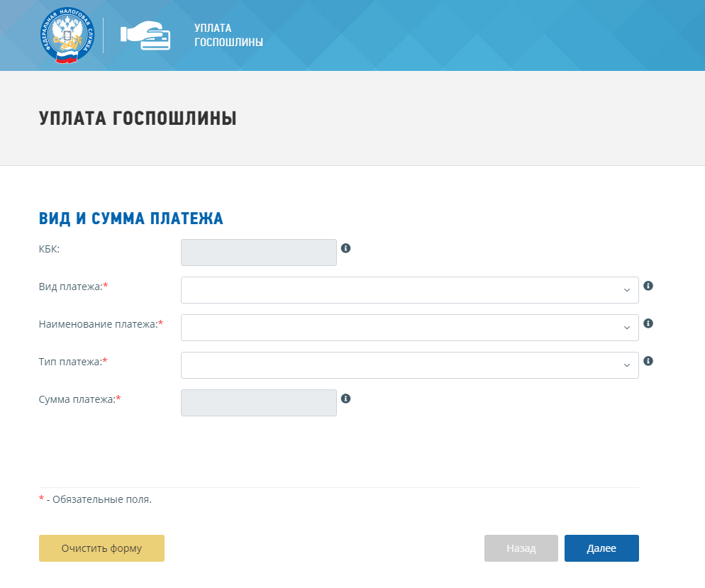Image resolution: width=705 pixels, height=588 pixels.
Task: Focus the КБК input field
Action: click(x=259, y=253)
